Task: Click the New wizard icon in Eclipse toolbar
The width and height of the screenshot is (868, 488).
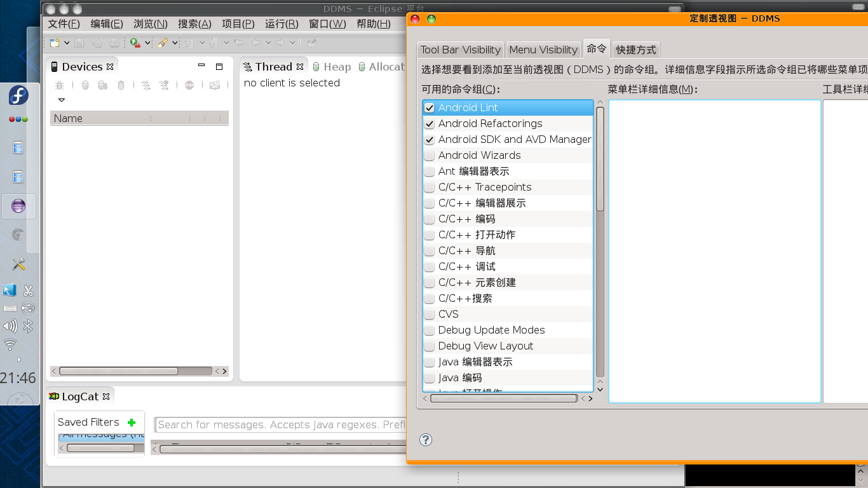Action: [x=55, y=43]
